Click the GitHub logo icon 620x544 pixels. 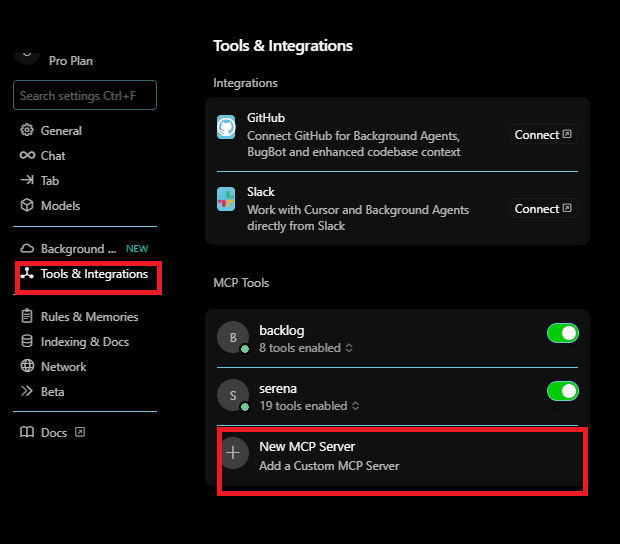[x=226, y=127]
